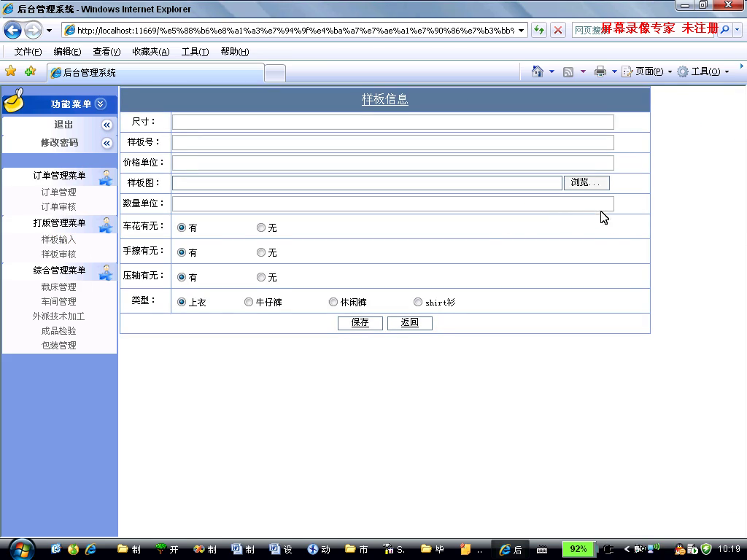This screenshot has width=747, height=560.
Task: Open the Feeds dropdown arrow
Action: (x=583, y=72)
